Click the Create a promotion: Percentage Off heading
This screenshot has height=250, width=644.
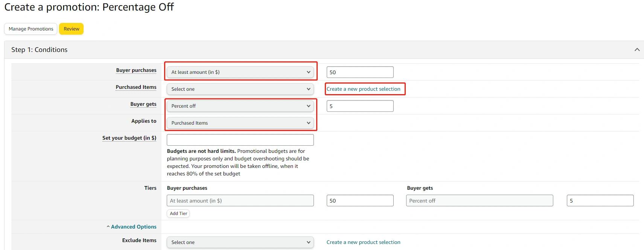(x=89, y=7)
